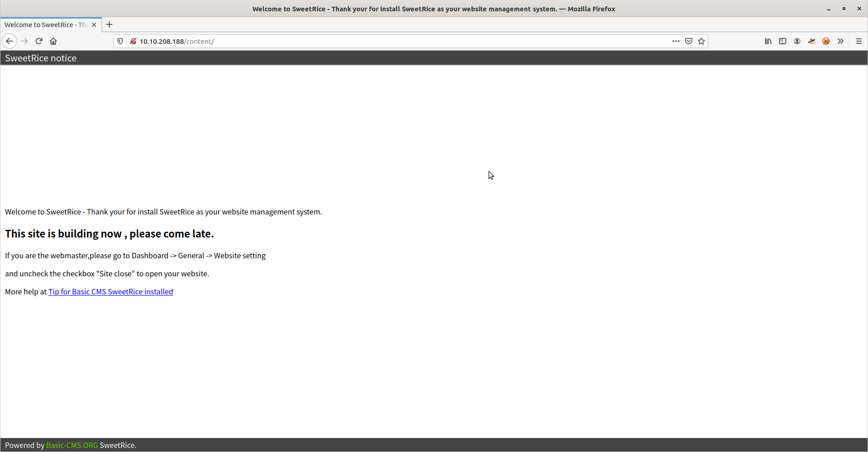Open the Firefox hamburger menu
This screenshot has width=868, height=452.
click(859, 41)
